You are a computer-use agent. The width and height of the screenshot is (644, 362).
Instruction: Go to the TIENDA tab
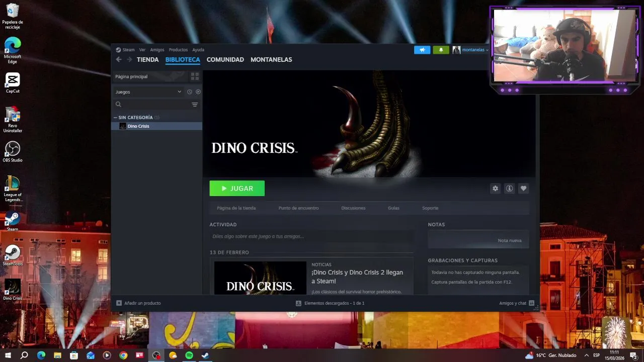pos(148,59)
